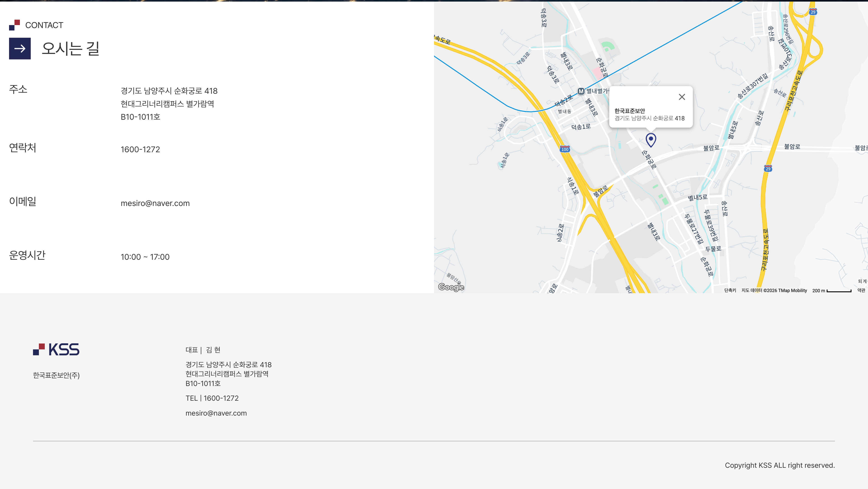868x489 pixels.
Task: Click the 덕송1로 road label on map
Action: click(581, 127)
